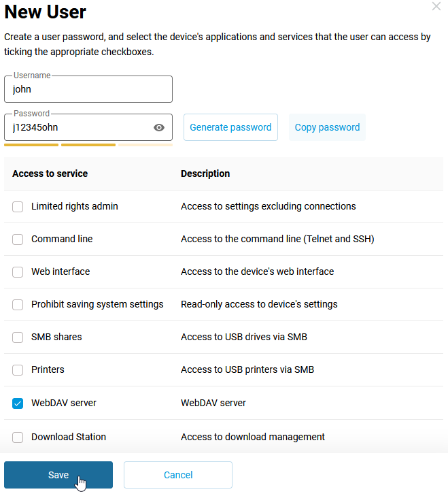Focus the Username input field
The height and width of the screenshot is (496, 448).
point(88,89)
